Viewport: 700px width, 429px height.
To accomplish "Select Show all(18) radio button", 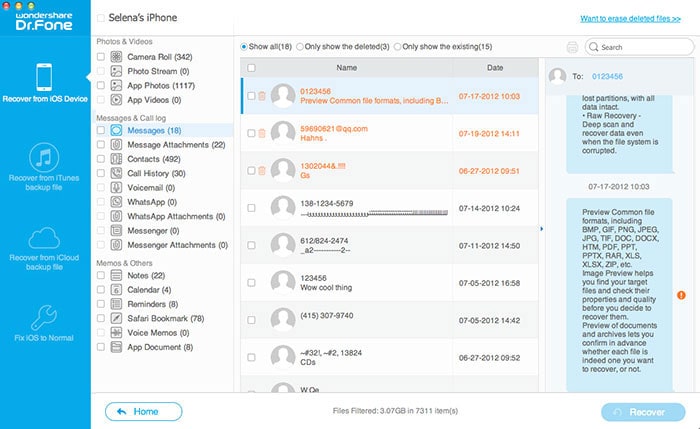I will (244, 46).
